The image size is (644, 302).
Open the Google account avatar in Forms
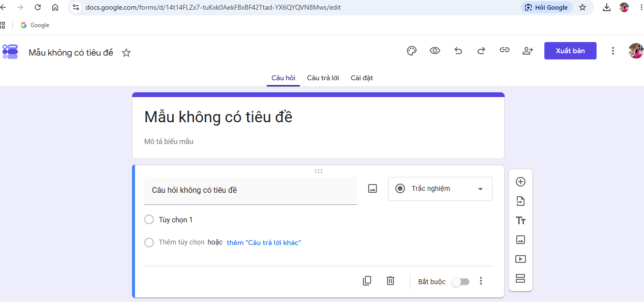[x=636, y=51]
